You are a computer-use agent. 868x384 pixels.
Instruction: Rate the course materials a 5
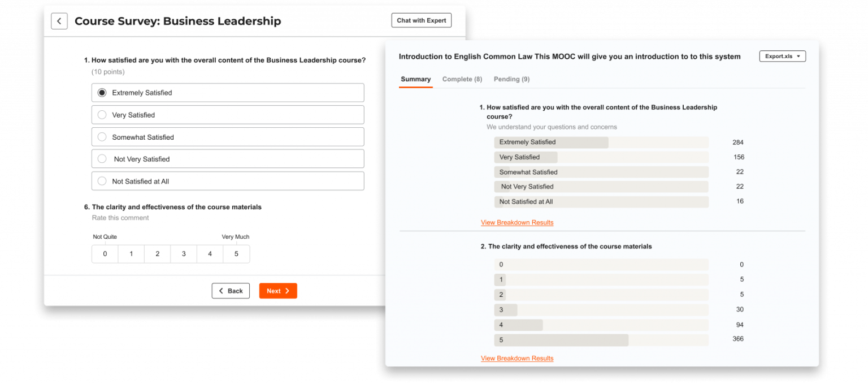236,254
